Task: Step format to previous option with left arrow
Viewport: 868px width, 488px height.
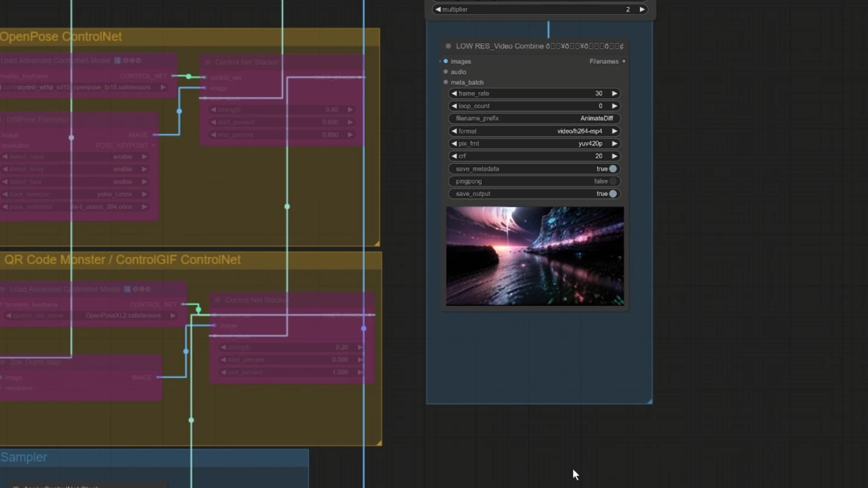Action: tap(454, 131)
